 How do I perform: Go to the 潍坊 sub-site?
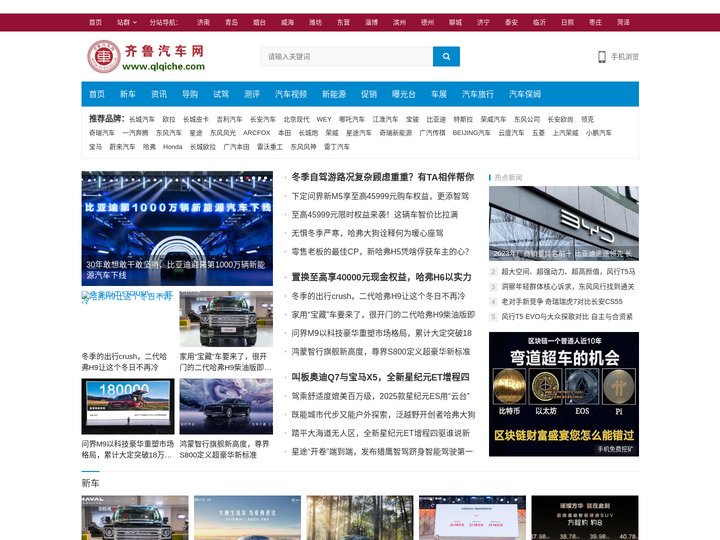pos(315,22)
